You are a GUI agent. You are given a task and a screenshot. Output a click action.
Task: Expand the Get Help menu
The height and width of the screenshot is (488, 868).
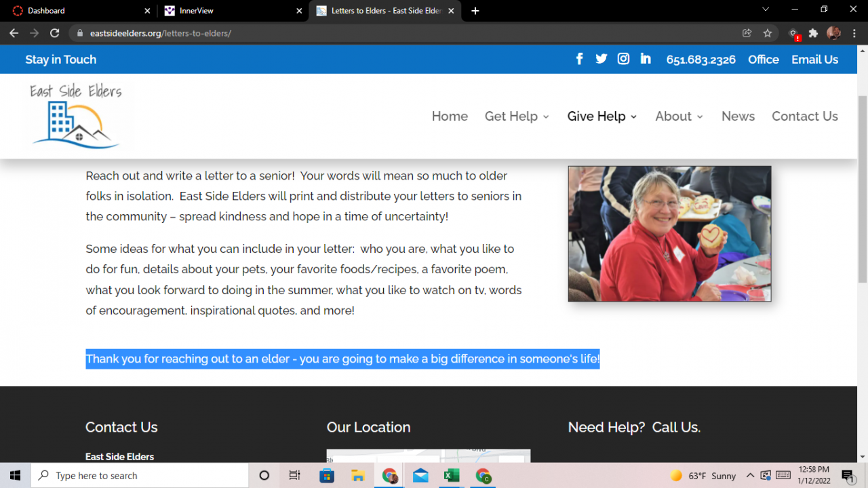point(517,117)
